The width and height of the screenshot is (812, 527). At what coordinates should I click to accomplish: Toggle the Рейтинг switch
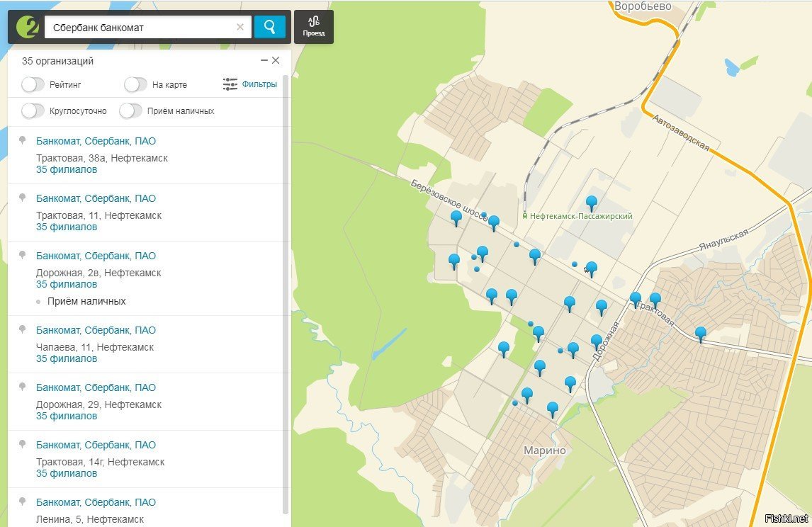click(x=33, y=84)
